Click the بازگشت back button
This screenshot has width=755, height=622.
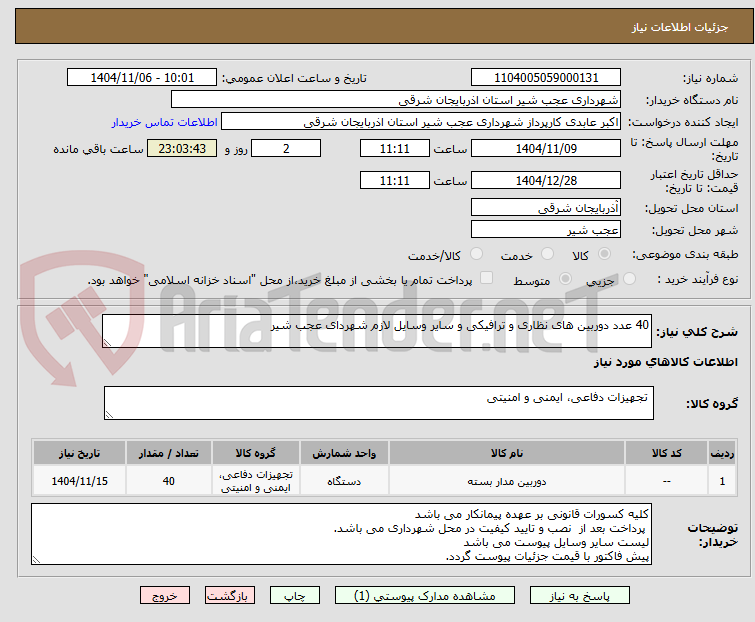pos(229,596)
